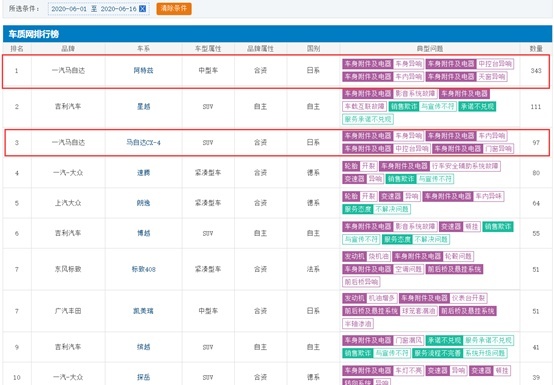The height and width of the screenshot is (385, 554).
Task: Select the complaint count 343 cell
Action: (x=536, y=71)
